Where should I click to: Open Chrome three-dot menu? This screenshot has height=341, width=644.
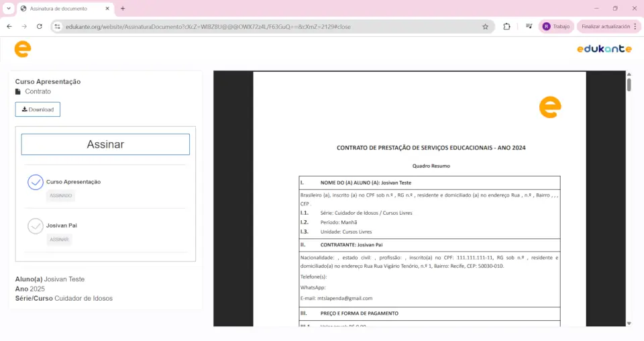635,26
